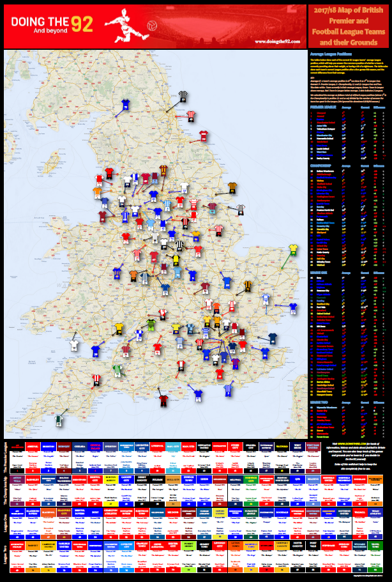Click the Liverpool team card header
Image resolution: width=392 pixels, height=582 pixels.
157,446
